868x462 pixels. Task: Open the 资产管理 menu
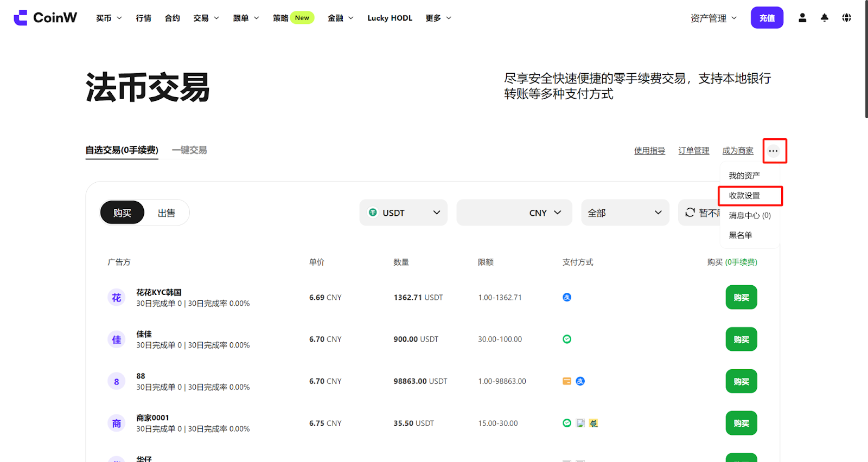coord(713,18)
